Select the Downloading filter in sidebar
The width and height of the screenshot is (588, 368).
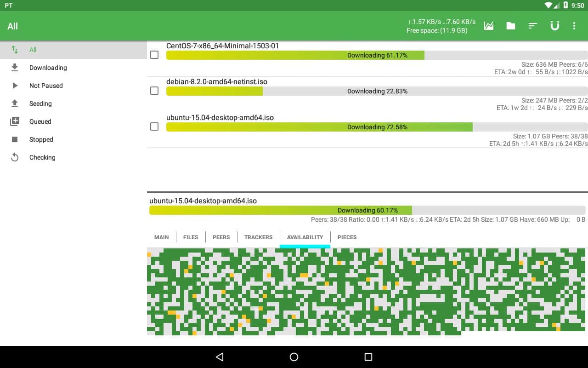[x=48, y=68]
